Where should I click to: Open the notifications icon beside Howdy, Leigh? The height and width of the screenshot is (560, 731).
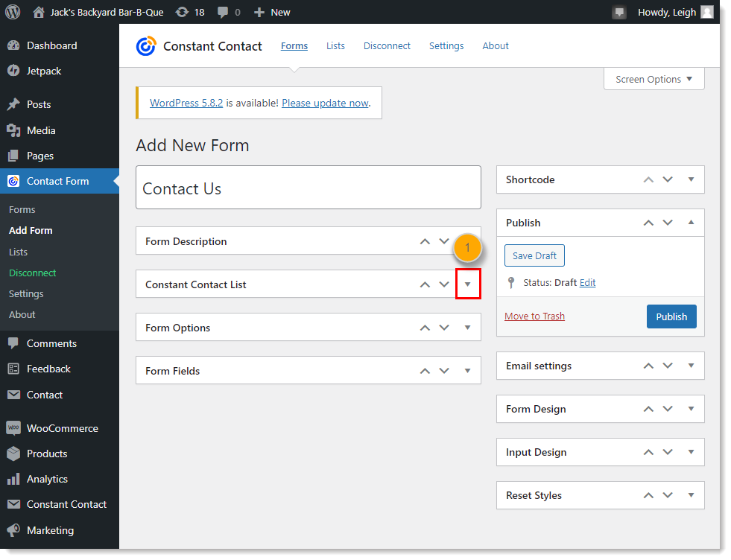(619, 13)
